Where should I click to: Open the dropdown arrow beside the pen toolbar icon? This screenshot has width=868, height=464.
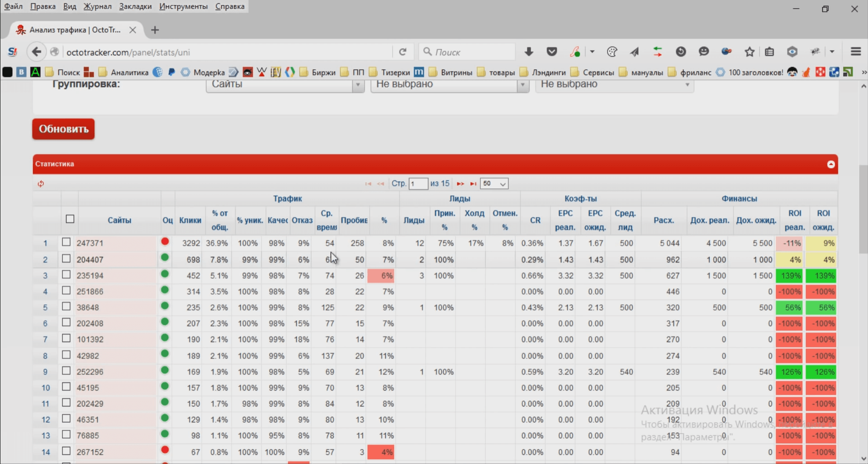tap(592, 52)
